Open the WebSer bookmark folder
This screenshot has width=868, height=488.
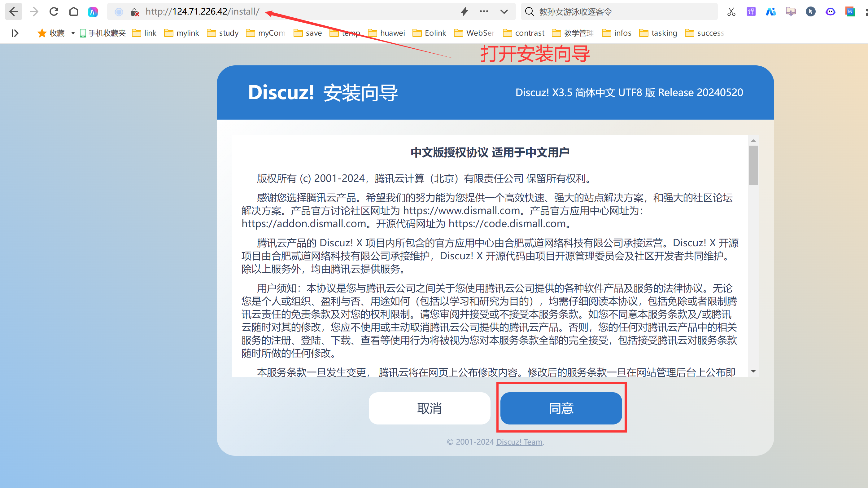tap(474, 33)
